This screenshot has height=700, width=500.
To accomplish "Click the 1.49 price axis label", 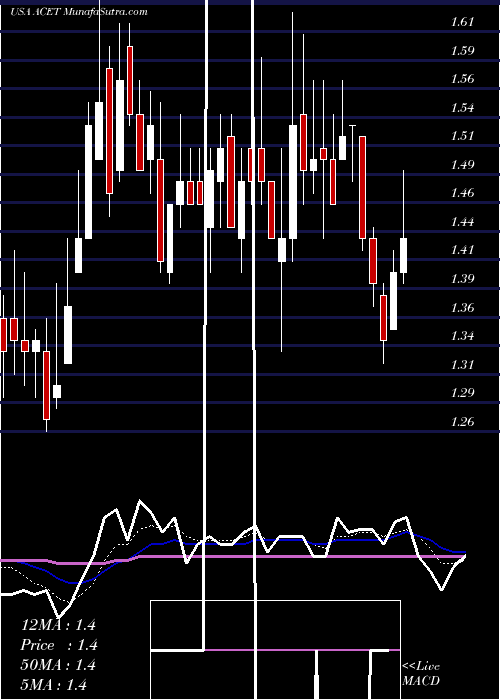I will pyautogui.click(x=462, y=165).
